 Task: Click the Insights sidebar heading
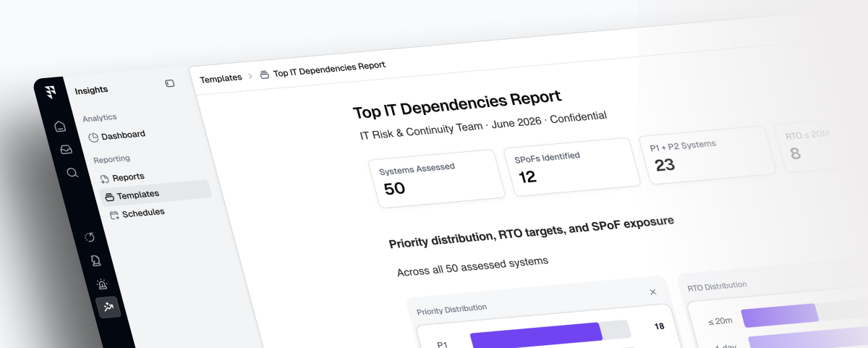tap(91, 90)
